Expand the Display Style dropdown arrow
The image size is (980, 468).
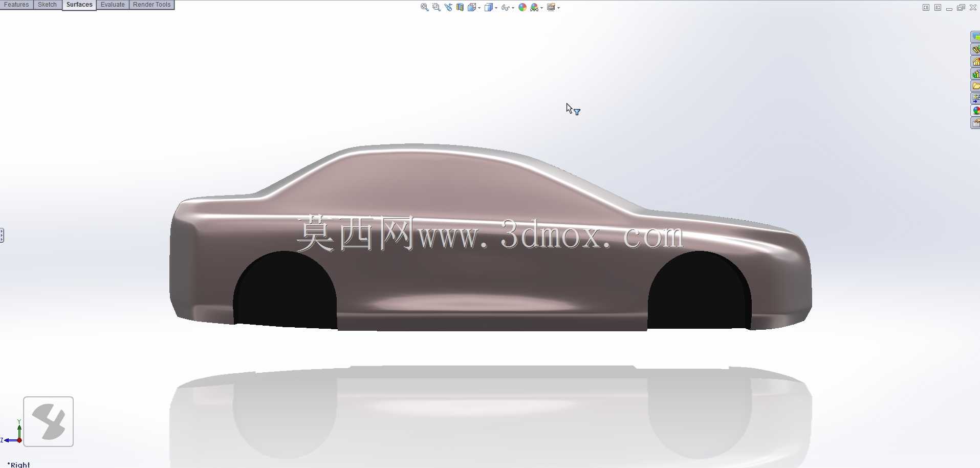(496, 8)
